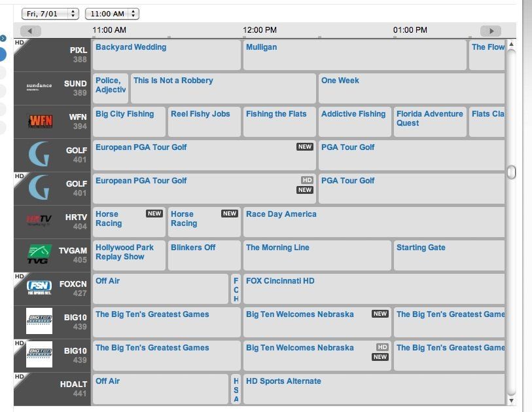Open "Florida Adventure Quest" on WFN
532x412 pixels.
pyautogui.click(x=429, y=118)
